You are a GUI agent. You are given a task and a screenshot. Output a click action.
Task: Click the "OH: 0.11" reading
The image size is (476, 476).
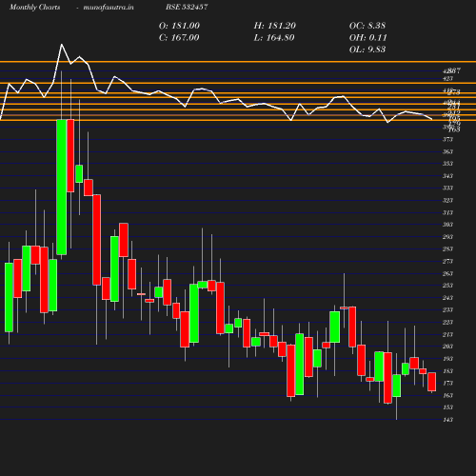point(367,38)
